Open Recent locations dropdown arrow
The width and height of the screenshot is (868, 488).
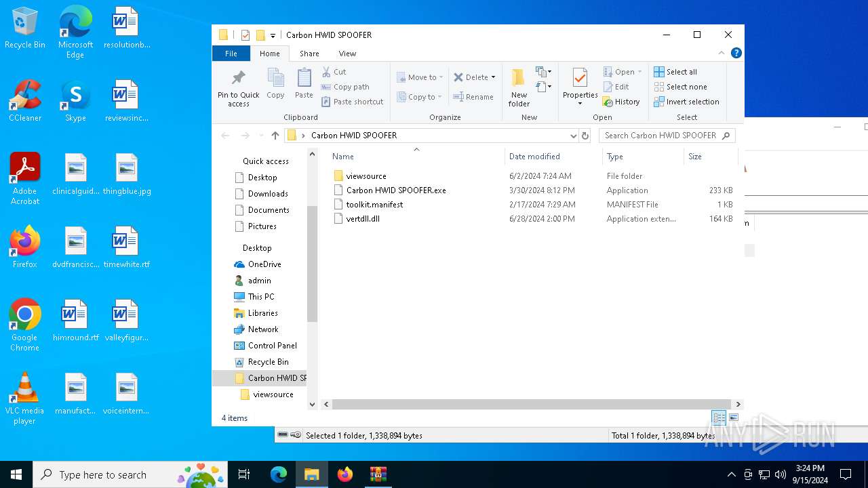[261, 136]
